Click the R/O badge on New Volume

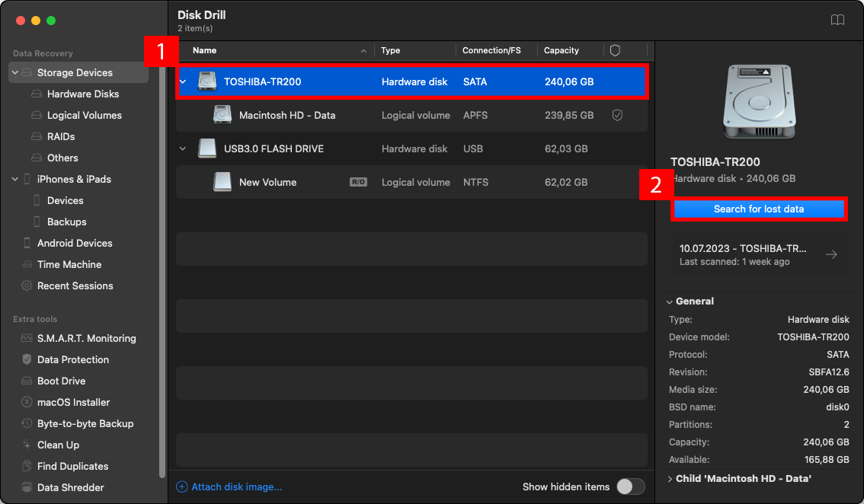[x=358, y=182]
